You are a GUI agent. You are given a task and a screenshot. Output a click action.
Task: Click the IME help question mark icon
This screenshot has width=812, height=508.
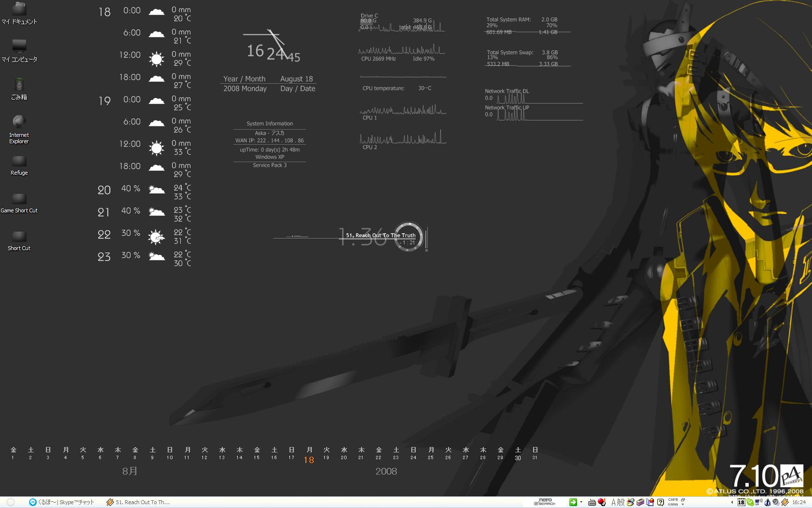coord(660,502)
